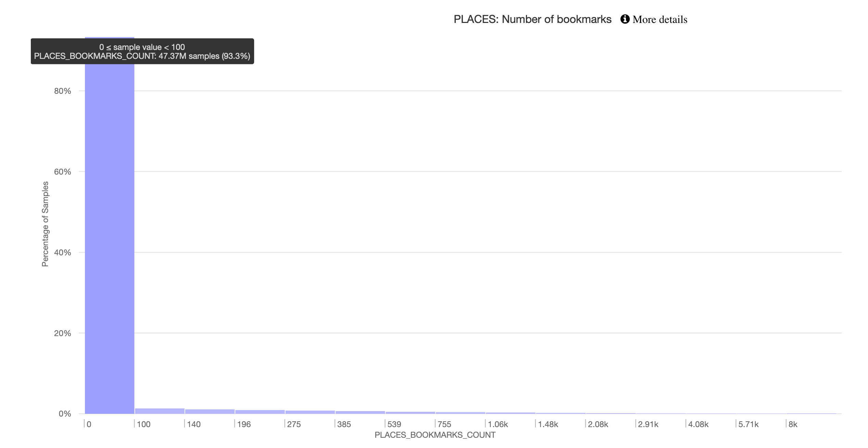Click the 4.08k x-axis tick label
Screen dimensions: 868x448
coord(698,424)
